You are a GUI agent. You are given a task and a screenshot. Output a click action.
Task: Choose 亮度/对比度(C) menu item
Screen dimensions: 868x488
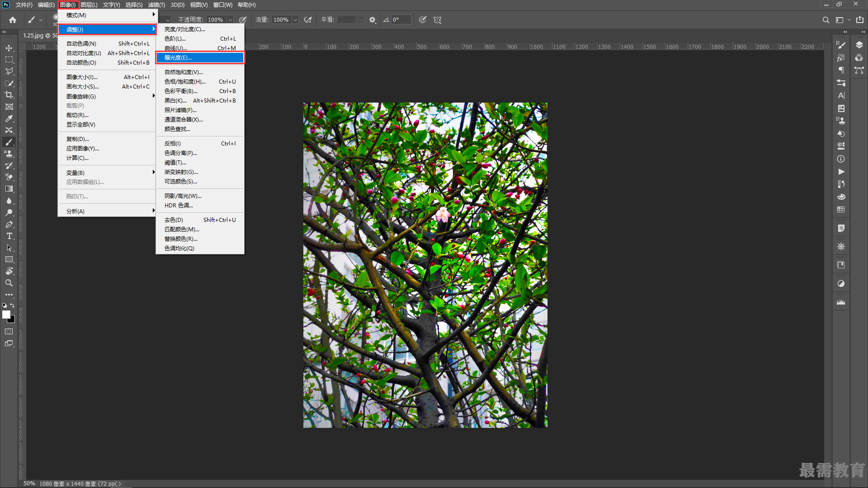point(200,29)
